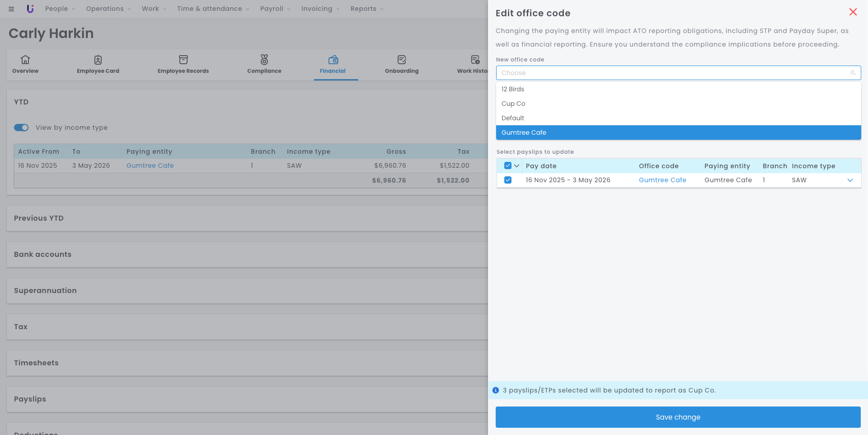Click the $1,522.00 tax value in data row
This screenshot has height=435, width=868.
coord(455,165)
